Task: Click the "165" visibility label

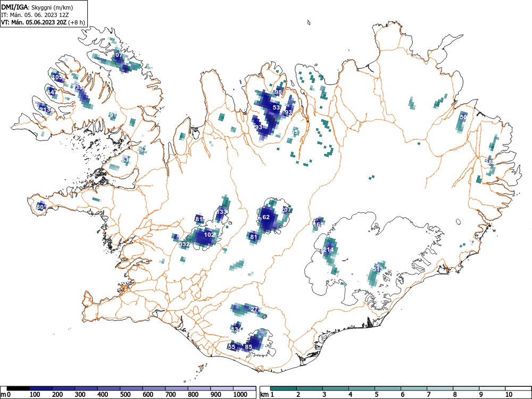Action: coord(319,225)
